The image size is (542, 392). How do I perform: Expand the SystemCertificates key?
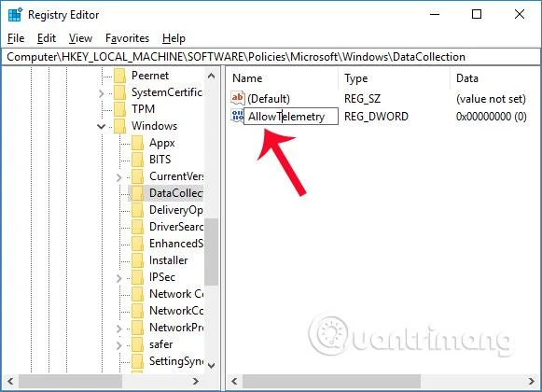[x=102, y=93]
